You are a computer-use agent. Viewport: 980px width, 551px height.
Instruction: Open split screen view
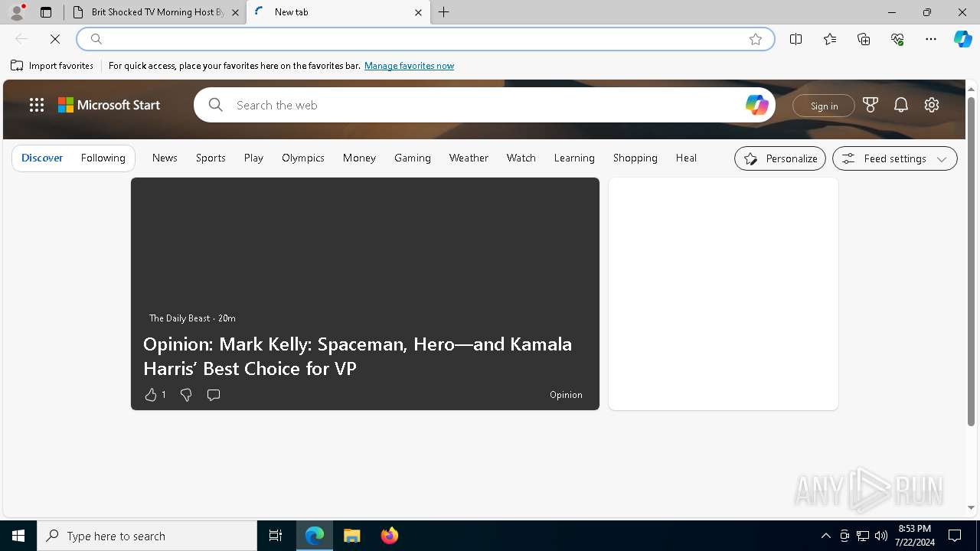796,39
